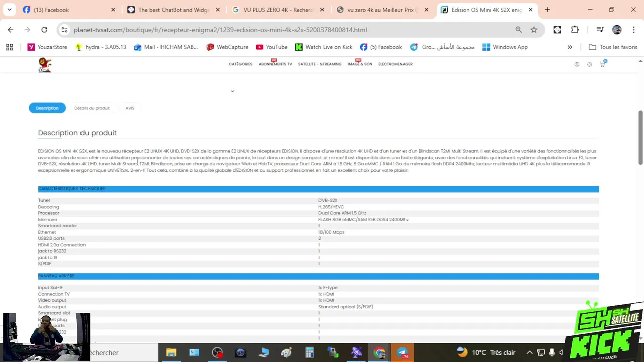The height and width of the screenshot is (362, 644).
Task: Open the SATELLITE - STREAMING menu
Action: (x=319, y=64)
